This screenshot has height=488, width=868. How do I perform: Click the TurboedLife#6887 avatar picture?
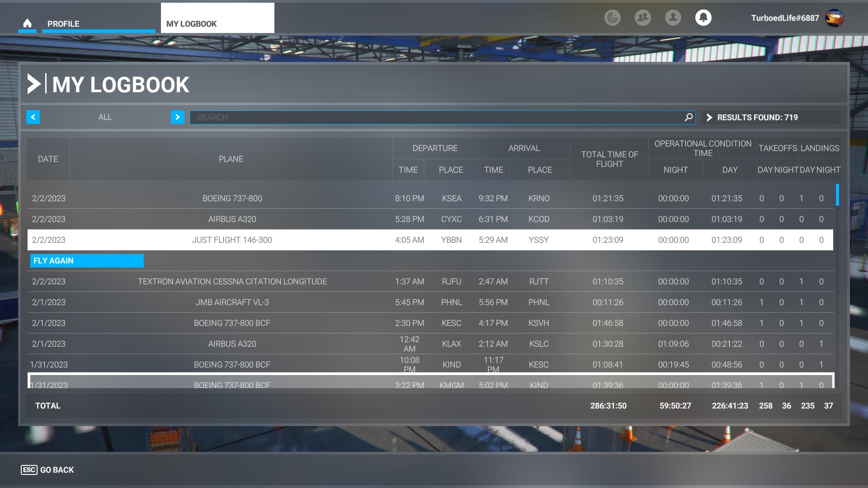(x=834, y=18)
